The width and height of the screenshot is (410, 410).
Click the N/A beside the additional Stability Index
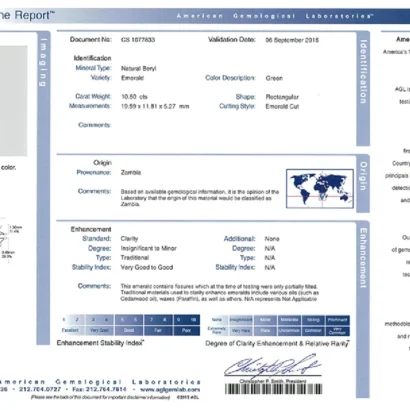tap(270, 268)
